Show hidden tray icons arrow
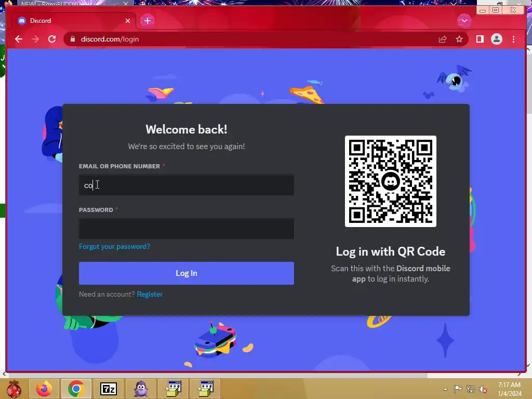 tap(445, 389)
